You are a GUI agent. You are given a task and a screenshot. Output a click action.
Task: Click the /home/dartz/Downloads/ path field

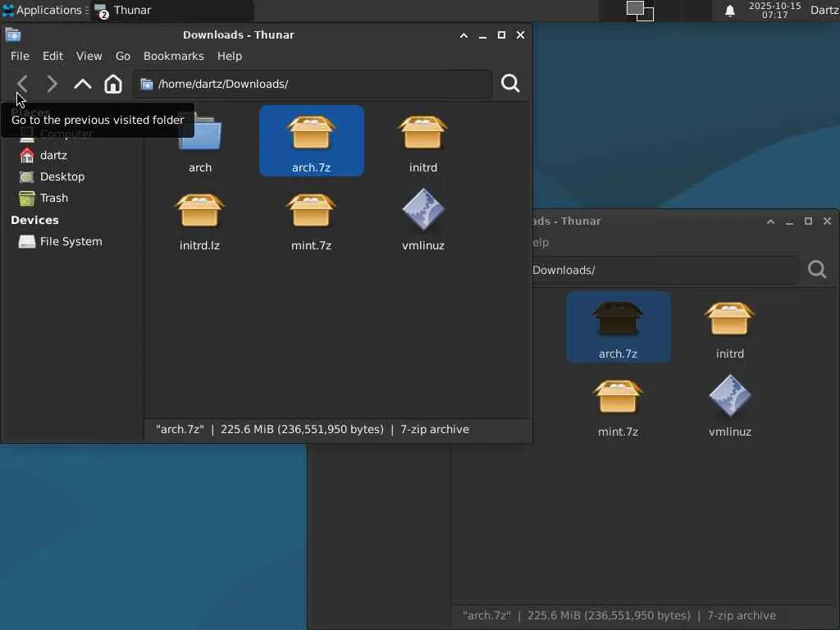point(313,84)
